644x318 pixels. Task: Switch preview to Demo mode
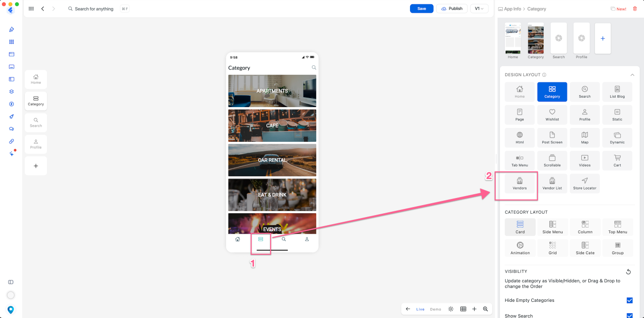tap(436, 309)
